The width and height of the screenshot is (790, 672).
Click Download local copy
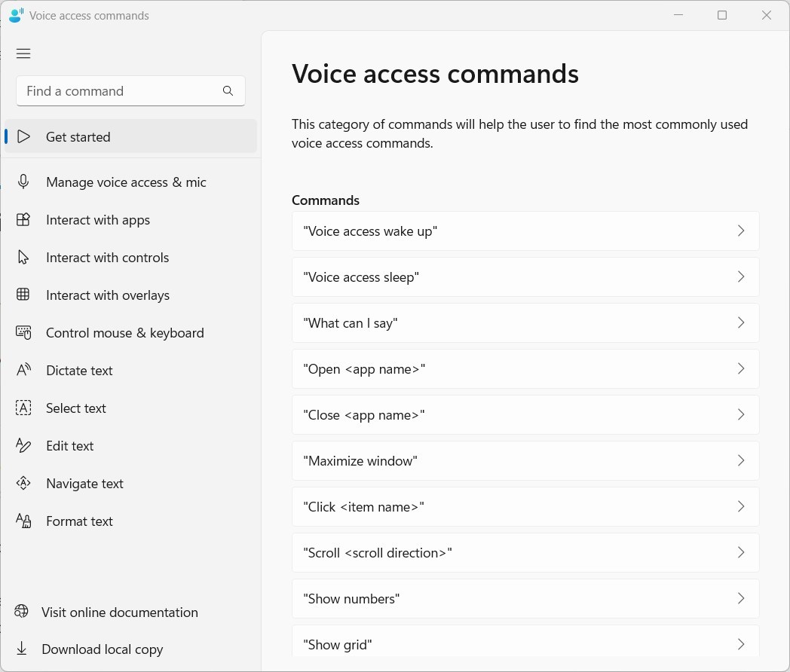pos(101,649)
